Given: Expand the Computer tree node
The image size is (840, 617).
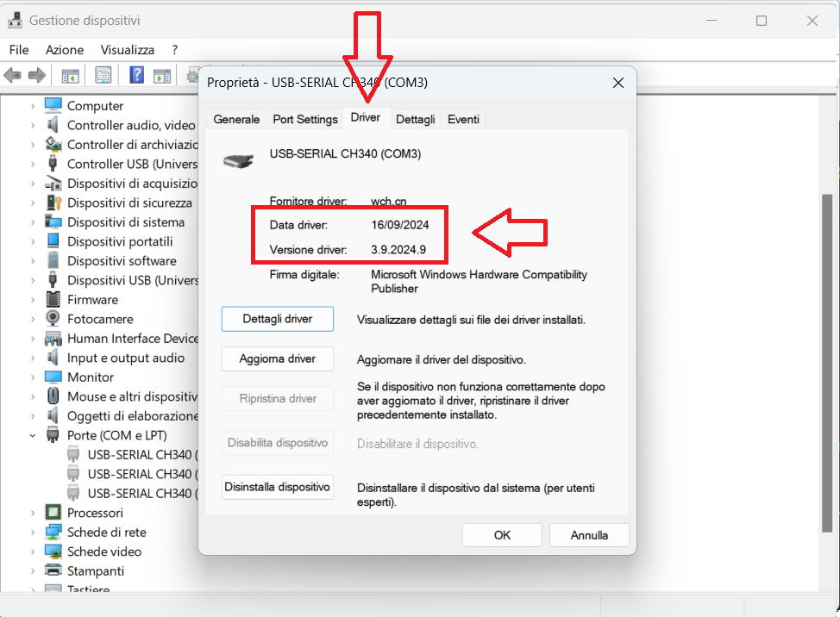Looking at the screenshot, I should click(x=33, y=106).
